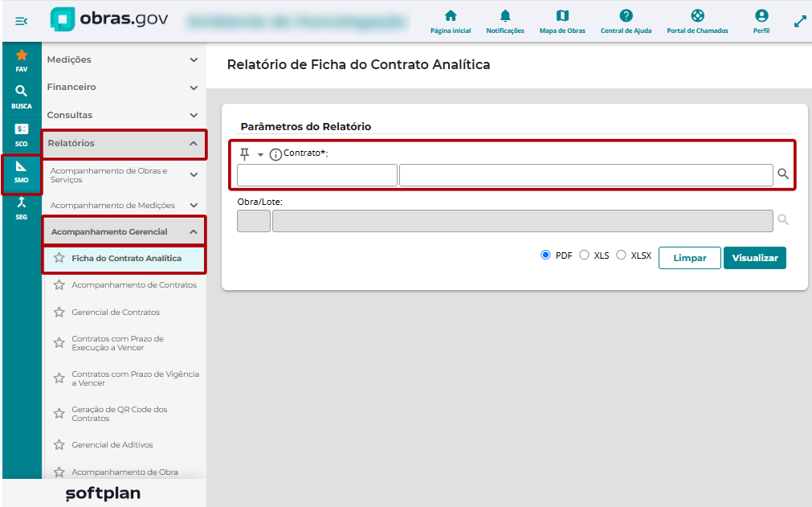Open Contratos com Prazo de Vigência a Vencer

click(135, 378)
